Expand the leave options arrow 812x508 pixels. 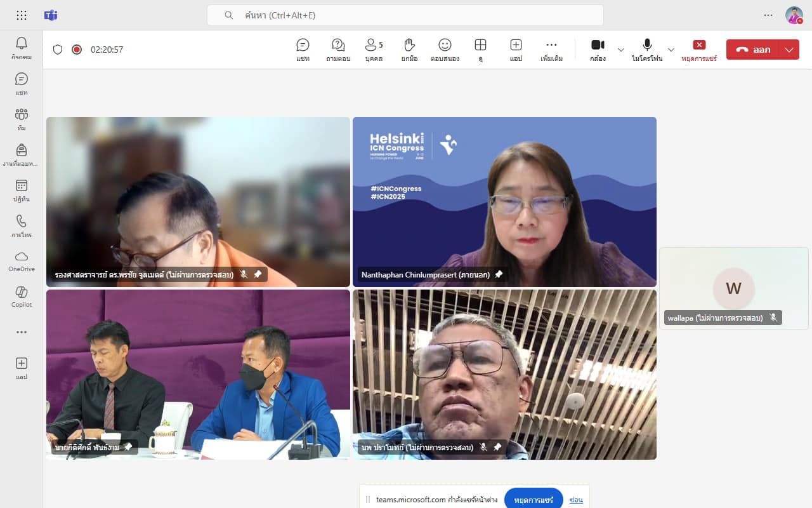pos(789,50)
